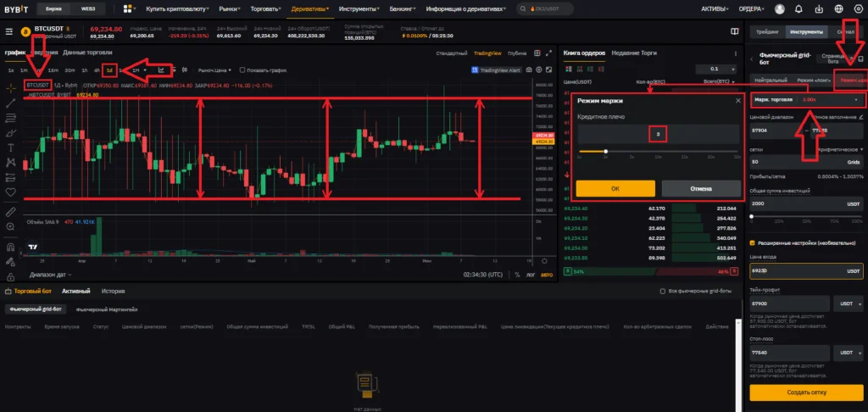
Task: Open the История tab
Action: (113, 291)
